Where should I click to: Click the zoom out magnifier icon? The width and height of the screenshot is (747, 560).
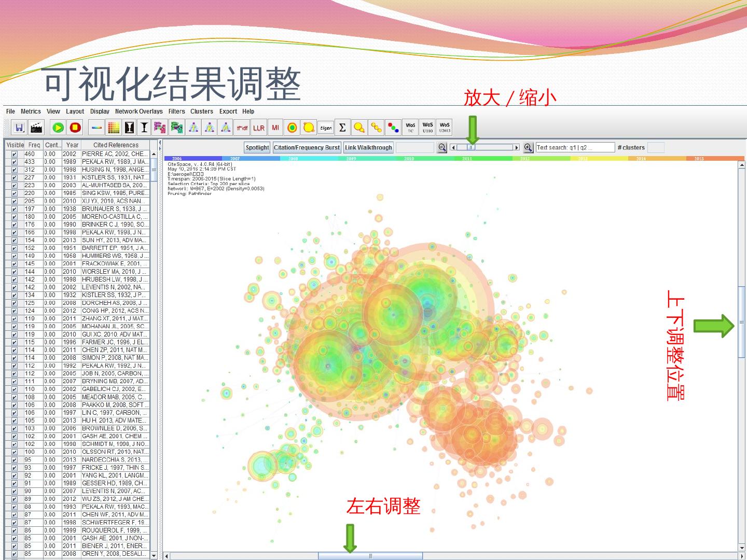point(442,148)
